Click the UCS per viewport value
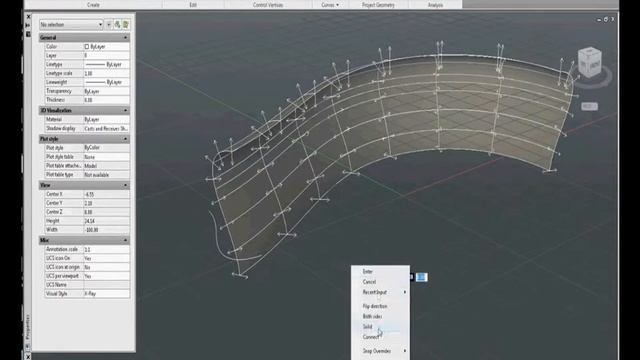The image size is (640, 360). 107,276
